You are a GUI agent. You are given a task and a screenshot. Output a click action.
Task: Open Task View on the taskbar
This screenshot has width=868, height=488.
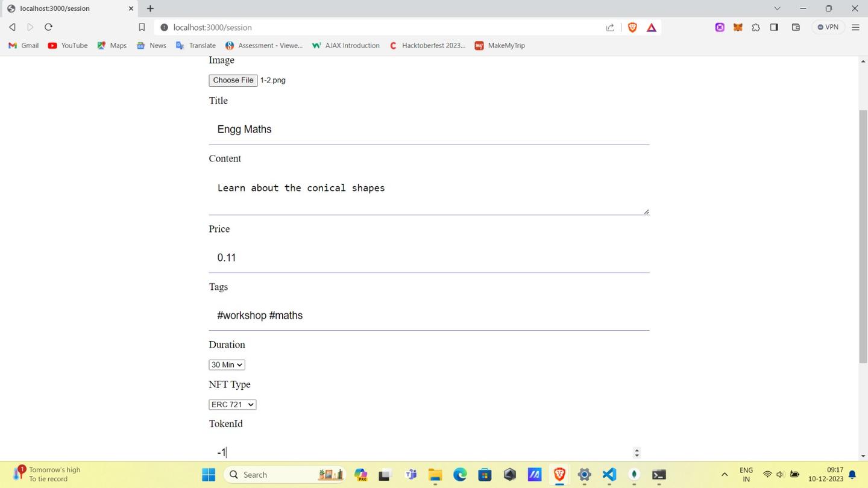tap(385, 475)
